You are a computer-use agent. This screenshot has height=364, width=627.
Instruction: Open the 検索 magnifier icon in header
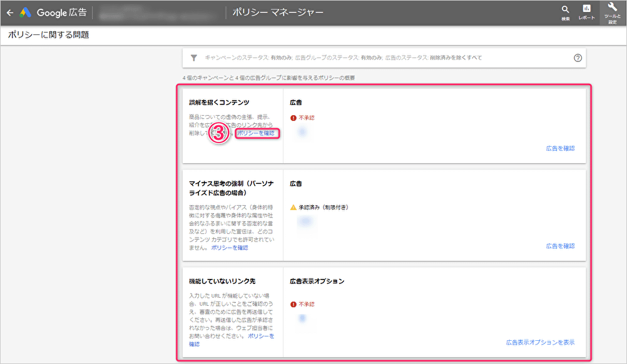[x=565, y=12]
